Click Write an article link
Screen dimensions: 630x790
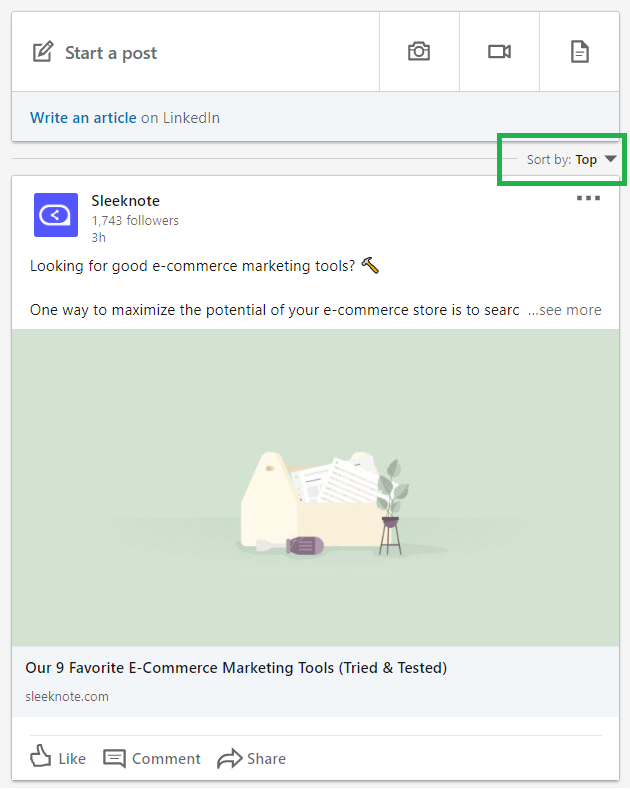pyautogui.click(x=83, y=118)
